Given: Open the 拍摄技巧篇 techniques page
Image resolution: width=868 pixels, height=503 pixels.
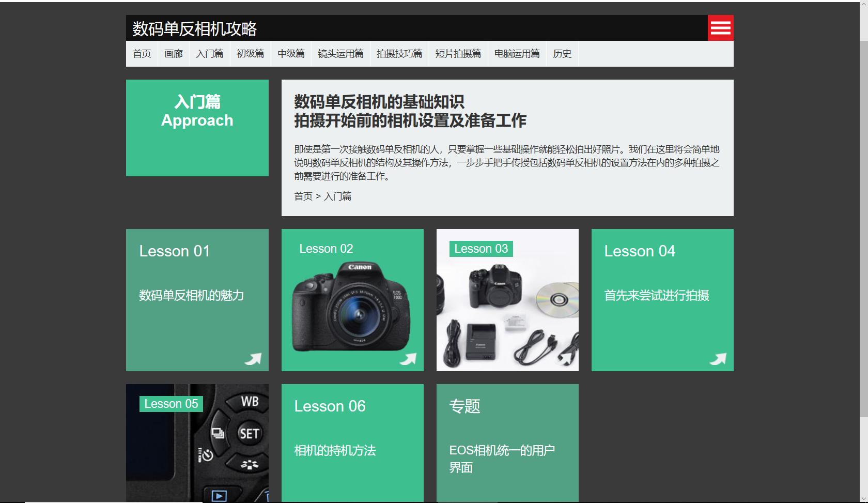Looking at the screenshot, I should pos(400,53).
